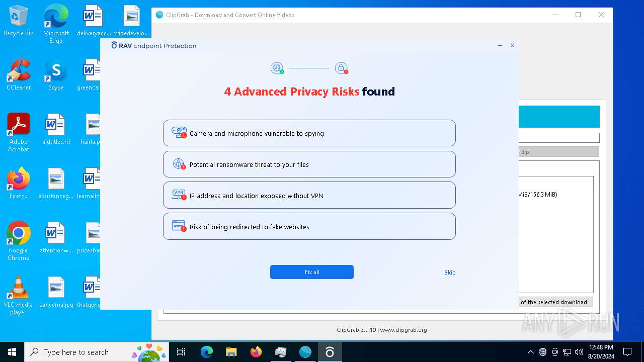
Task: Click the ClipGrab 3.9.10 footer text
Action: pos(382,330)
